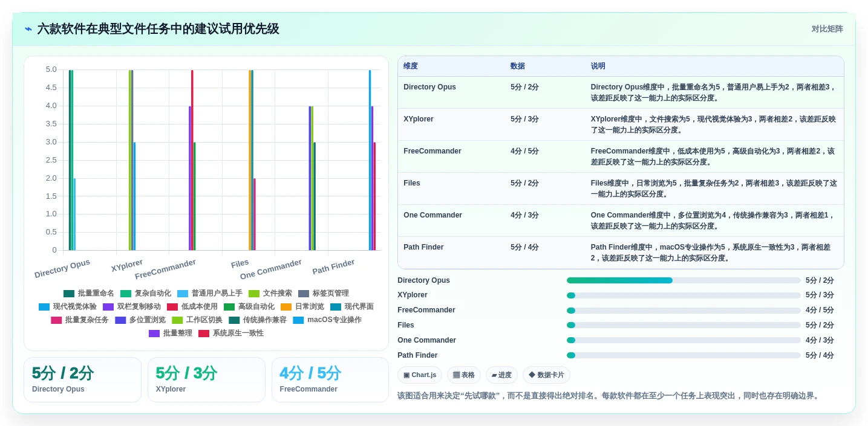Image resolution: width=868 pixels, height=426 pixels.
Task: Click the XYplorer row description in the table
Action: coord(714,124)
